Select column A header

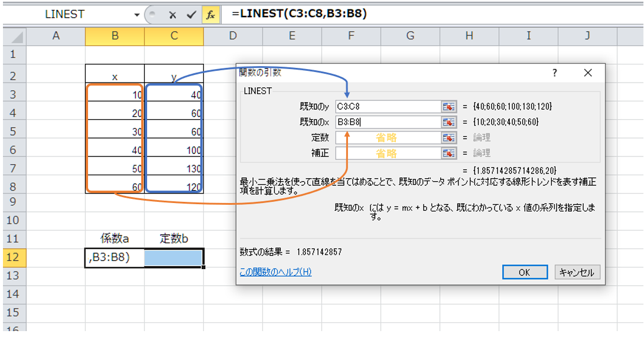tap(56, 36)
